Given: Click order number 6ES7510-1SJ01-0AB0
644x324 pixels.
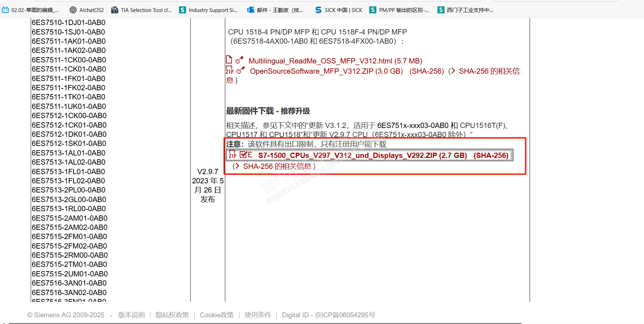Looking at the screenshot, I should coord(68,32).
